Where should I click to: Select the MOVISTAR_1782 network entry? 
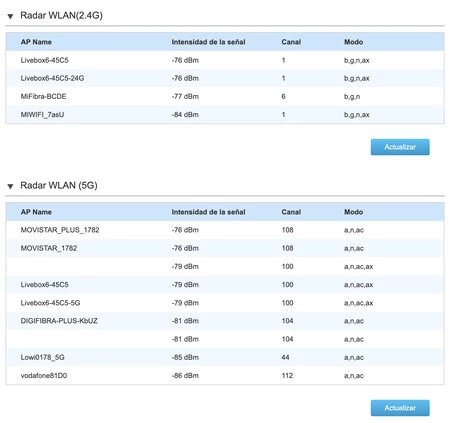[x=225, y=248]
